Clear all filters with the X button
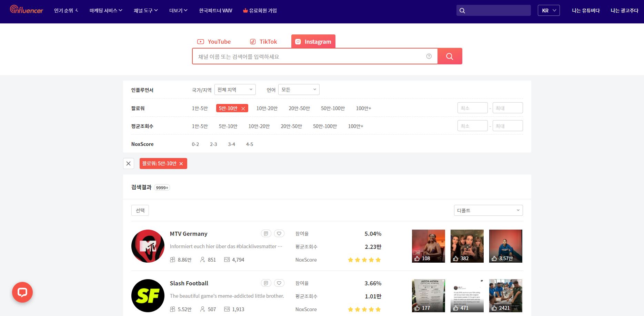This screenshot has height=316, width=644. pyautogui.click(x=128, y=164)
